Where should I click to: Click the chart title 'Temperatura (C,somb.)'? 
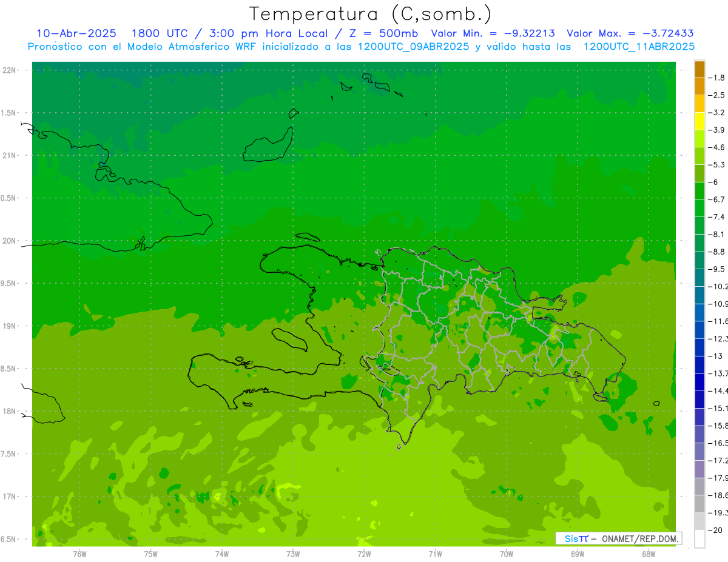click(x=370, y=15)
